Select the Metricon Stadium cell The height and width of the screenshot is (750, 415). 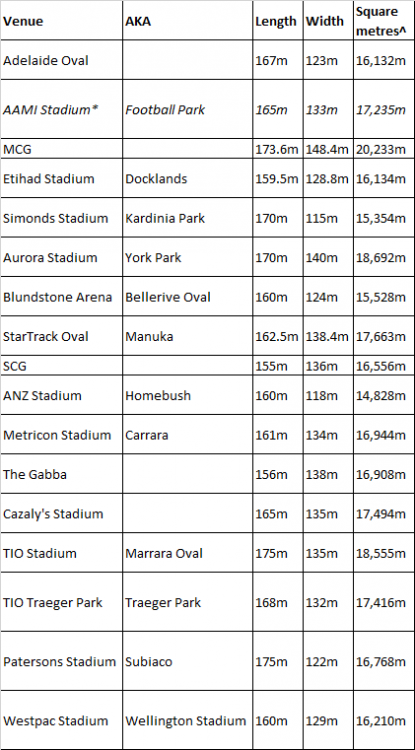[x=61, y=435]
